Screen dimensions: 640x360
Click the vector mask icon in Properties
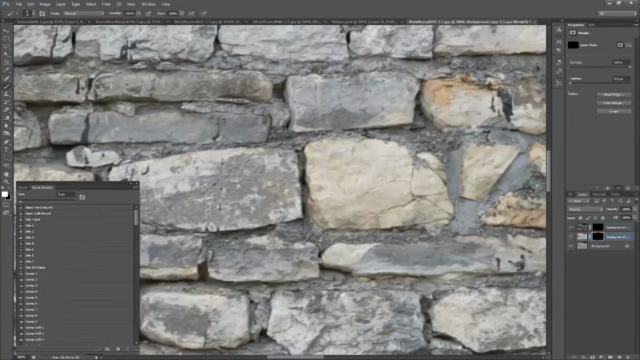[628, 45]
